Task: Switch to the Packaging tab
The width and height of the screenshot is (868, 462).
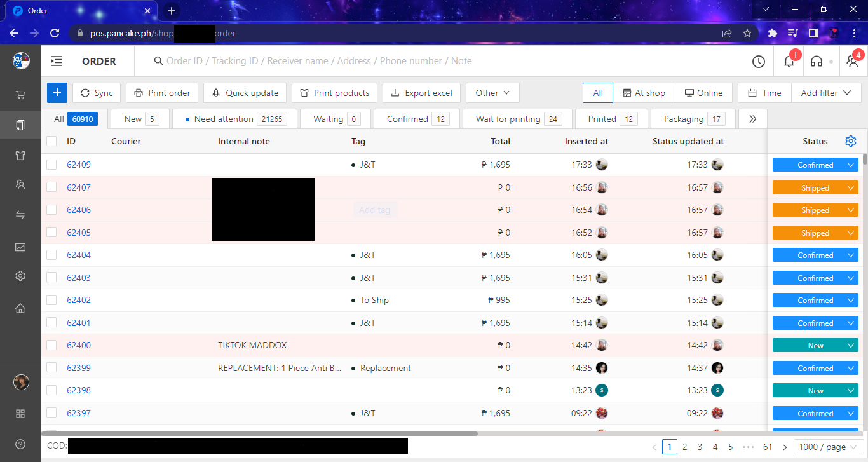Action: click(x=694, y=119)
